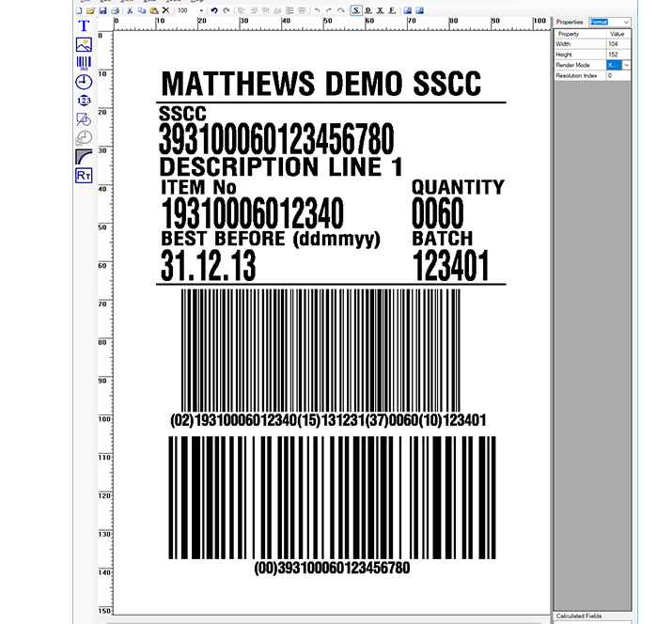Open the zoom level dropdown arrow
Screen dimensions: 672x624
[201, 10]
